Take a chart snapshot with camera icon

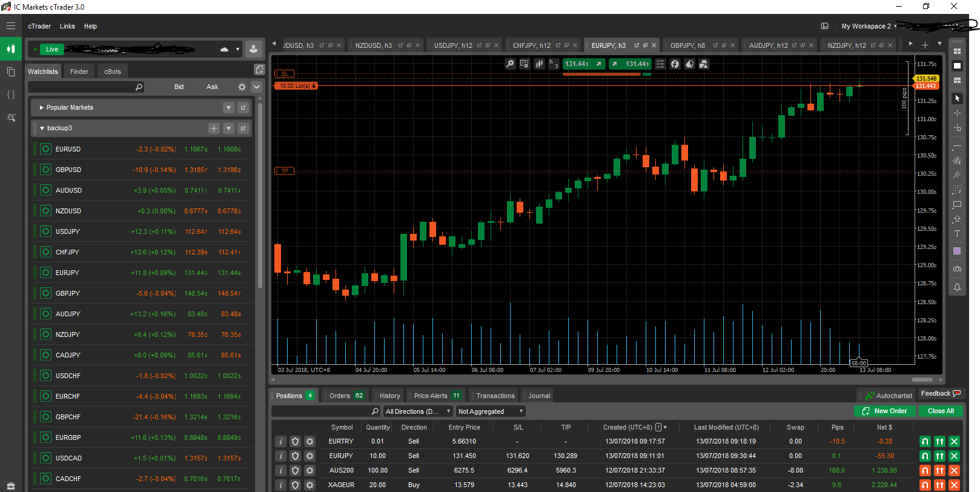tap(957, 268)
